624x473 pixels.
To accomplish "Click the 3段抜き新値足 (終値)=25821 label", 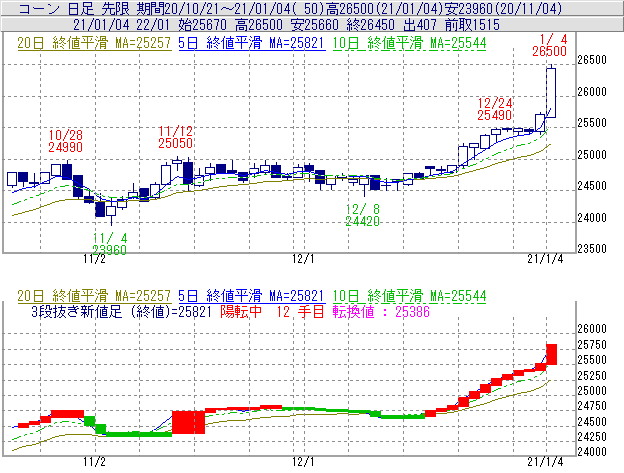I will [x=121, y=311].
